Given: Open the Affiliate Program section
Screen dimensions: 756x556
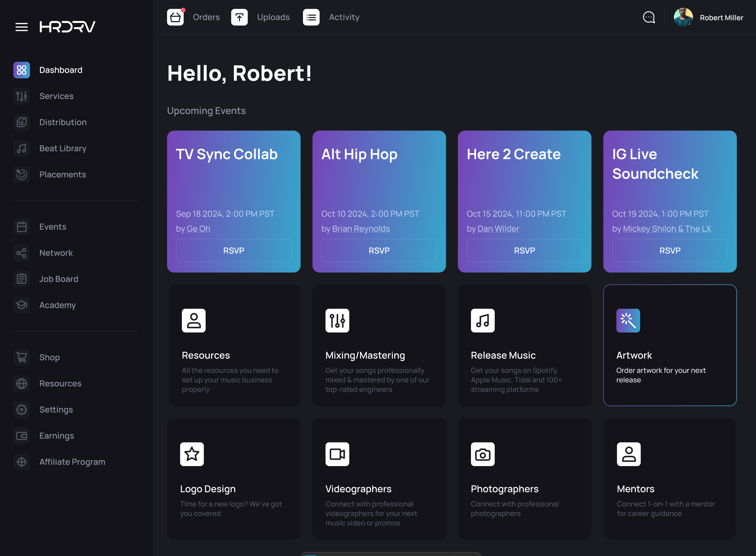Looking at the screenshot, I should (72, 462).
